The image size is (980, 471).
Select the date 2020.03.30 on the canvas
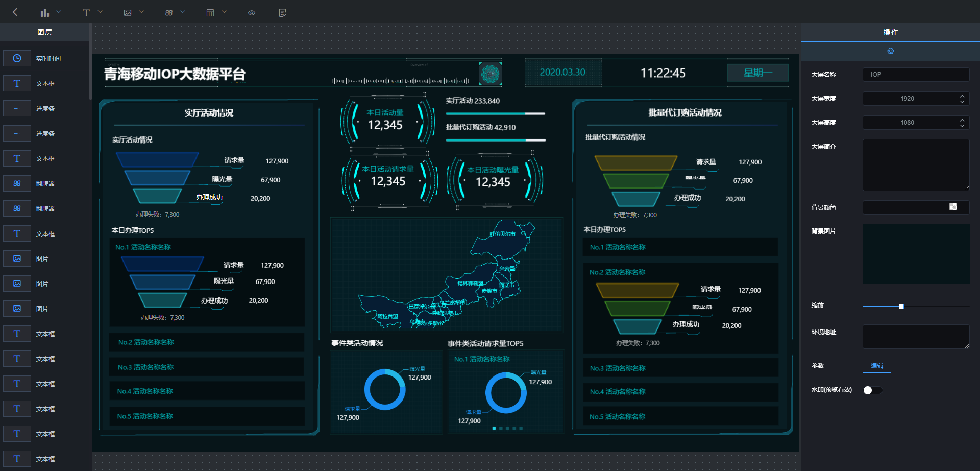562,73
